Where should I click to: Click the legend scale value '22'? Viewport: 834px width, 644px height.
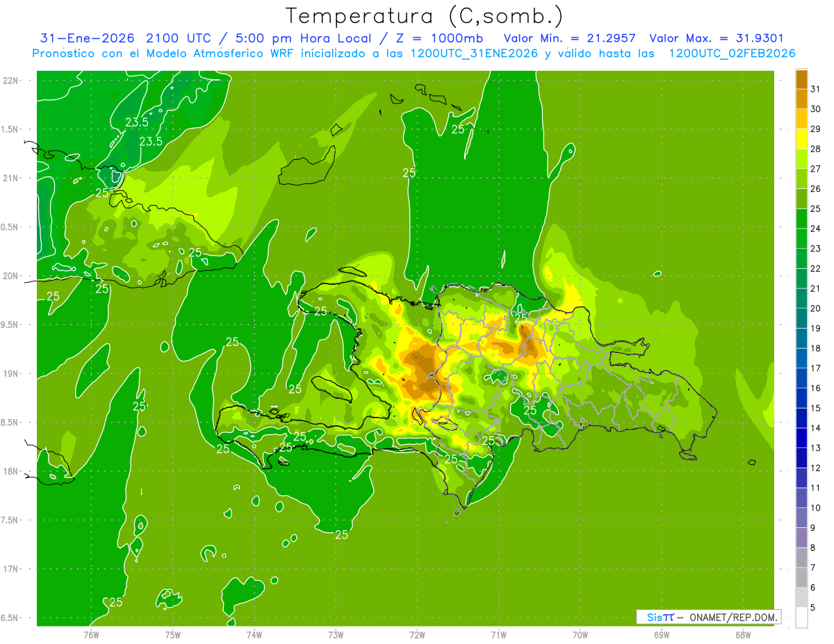tap(816, 269)
